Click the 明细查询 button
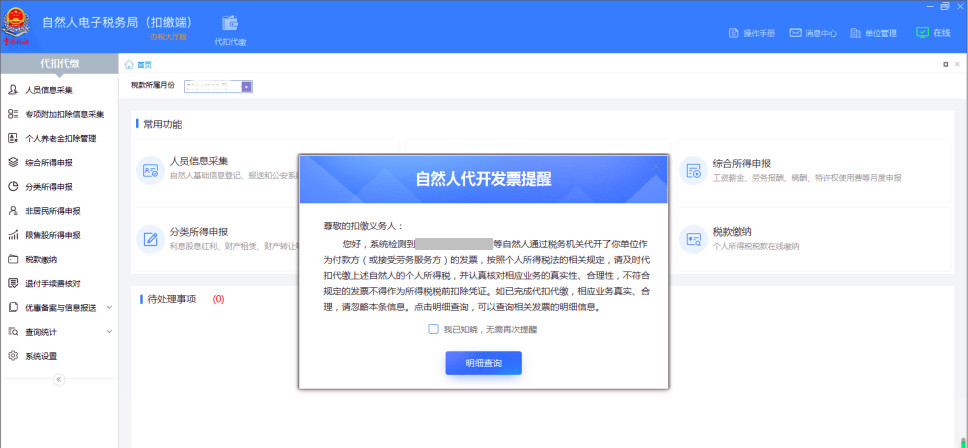 [483, 363]
